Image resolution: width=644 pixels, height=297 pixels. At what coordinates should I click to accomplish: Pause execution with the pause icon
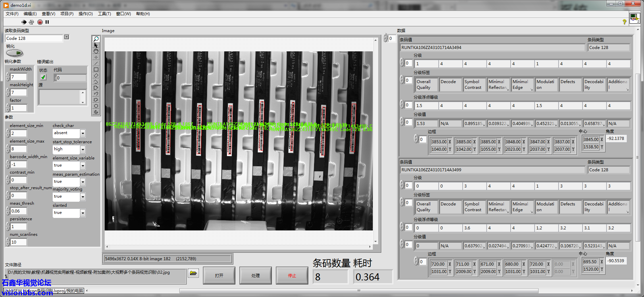tap(47, 22)
